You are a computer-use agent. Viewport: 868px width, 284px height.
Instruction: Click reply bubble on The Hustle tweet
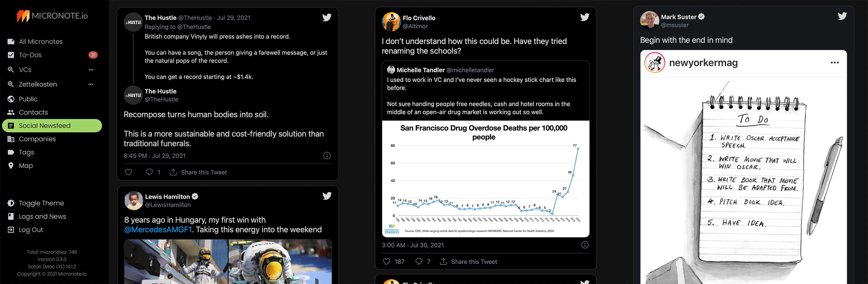tap(149, 172)
